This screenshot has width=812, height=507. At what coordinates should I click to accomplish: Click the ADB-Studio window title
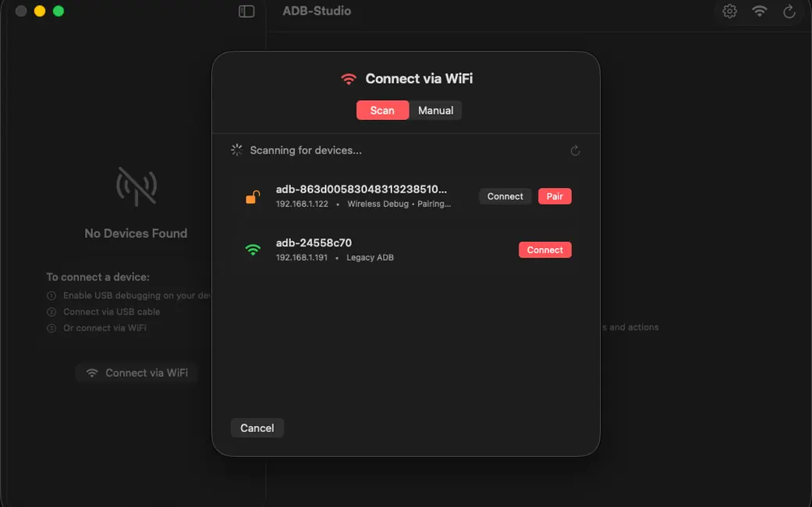click(317, 11)
